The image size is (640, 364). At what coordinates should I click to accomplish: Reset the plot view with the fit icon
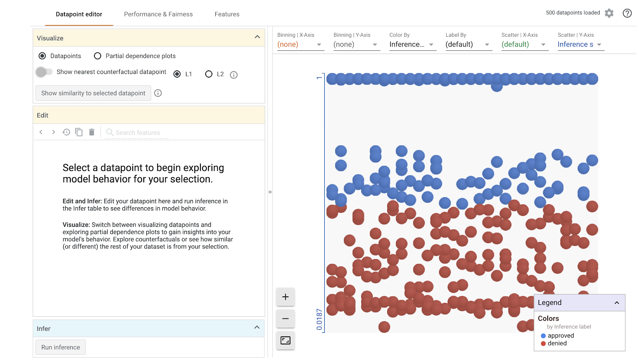click(285, 340)
